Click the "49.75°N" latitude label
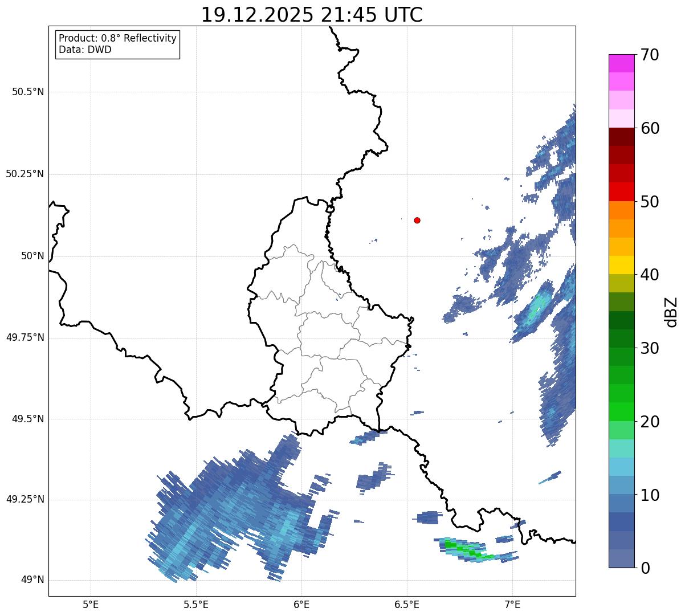The height and width of the screenshot is (616, 685). point(25,337)
